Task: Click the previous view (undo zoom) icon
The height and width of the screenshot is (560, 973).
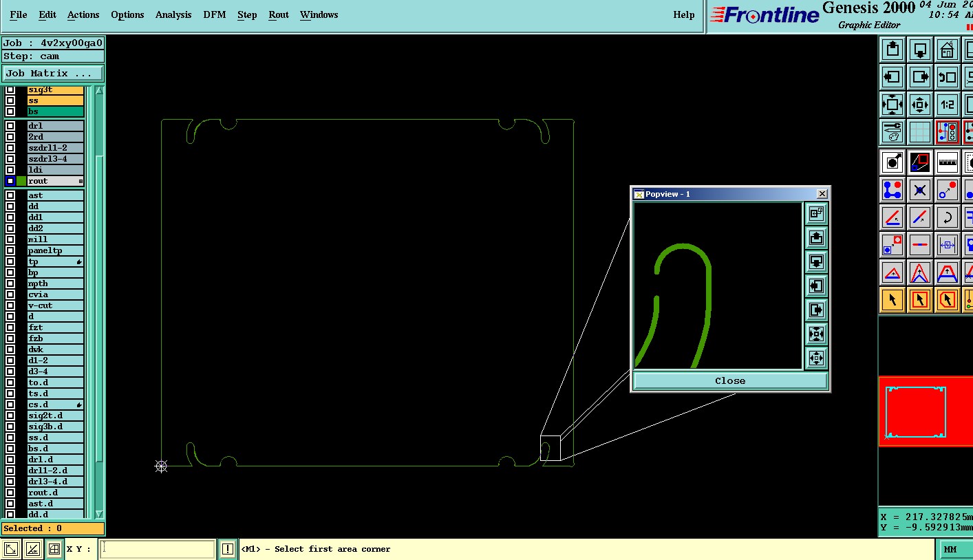Action: 948,77
